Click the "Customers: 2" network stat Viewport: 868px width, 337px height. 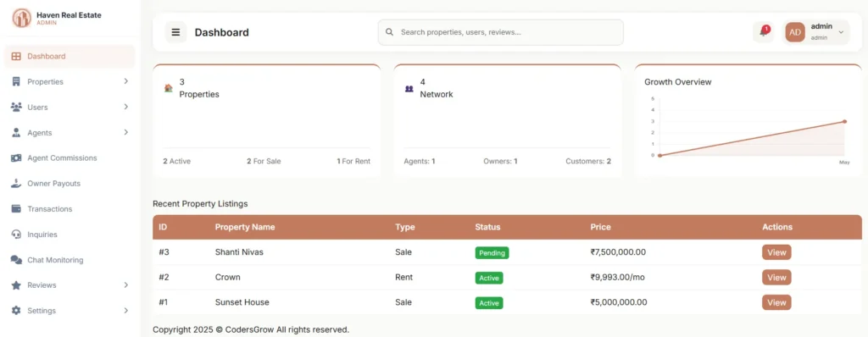pos(588,162)
